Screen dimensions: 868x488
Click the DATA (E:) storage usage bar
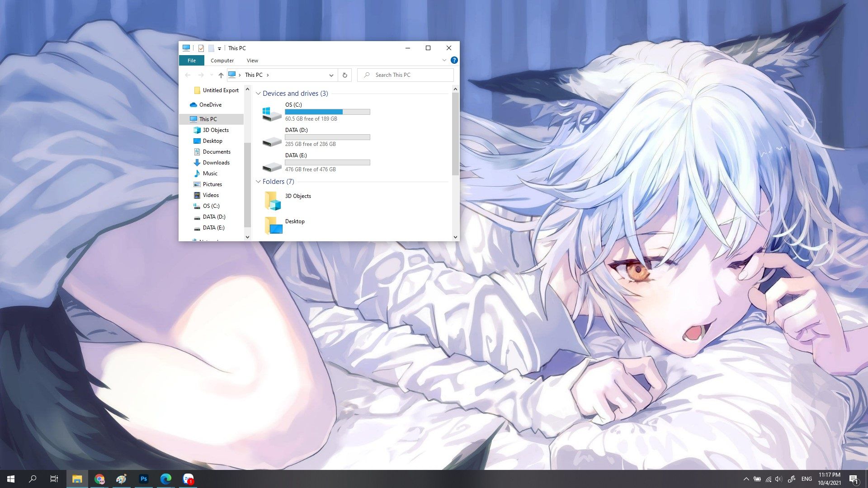click(x=327, y=162)
